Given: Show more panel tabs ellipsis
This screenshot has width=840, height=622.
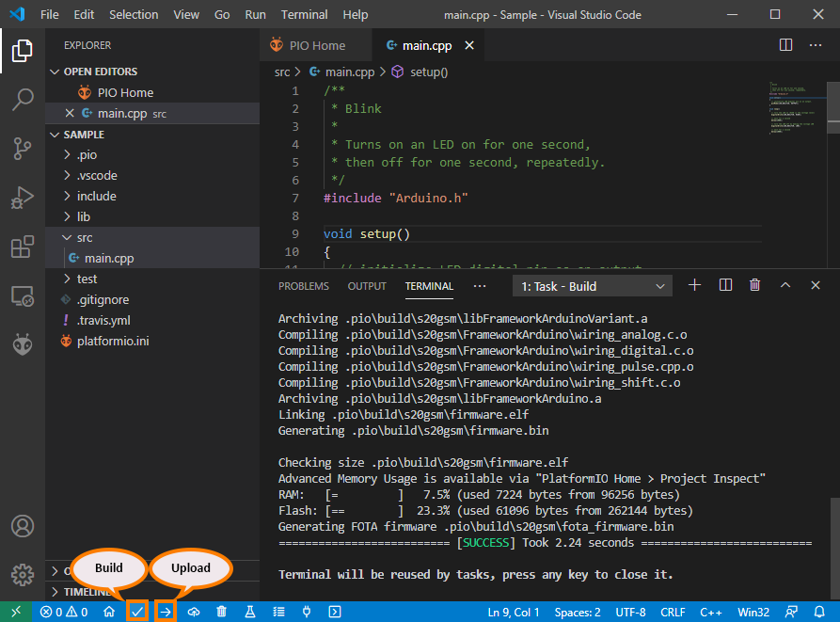Looking at the screenshot, I should 480,286.
